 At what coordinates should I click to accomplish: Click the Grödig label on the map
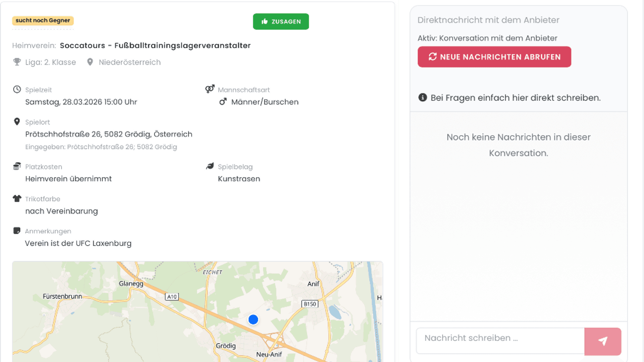226,346
